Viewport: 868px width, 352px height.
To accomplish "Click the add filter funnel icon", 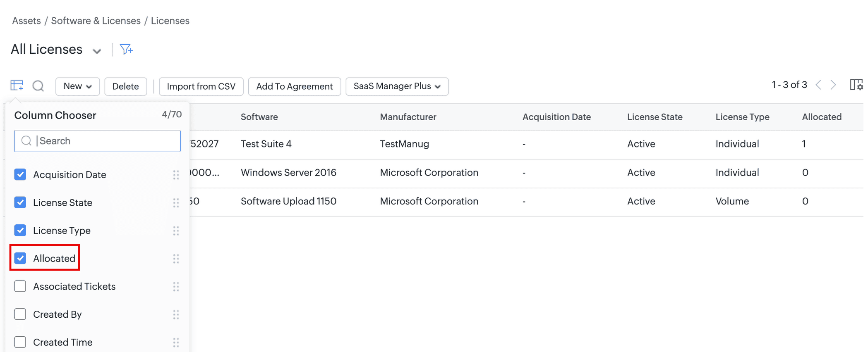I will coord(126,50).
